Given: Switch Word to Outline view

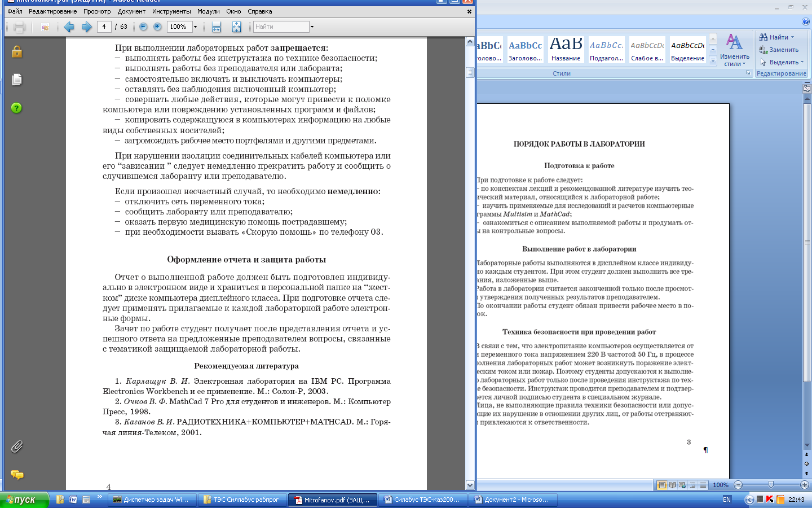Looking at the screenshot, I should point(692,485).
